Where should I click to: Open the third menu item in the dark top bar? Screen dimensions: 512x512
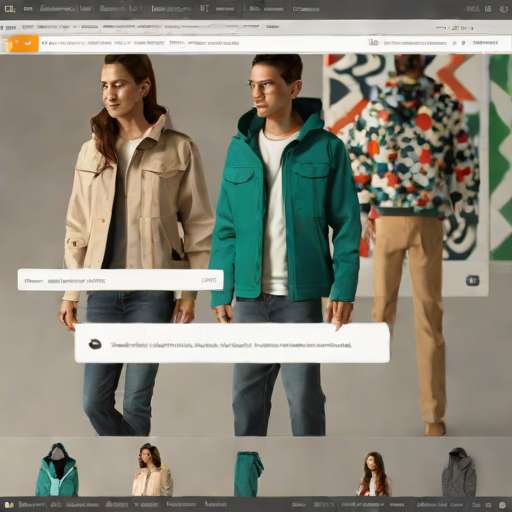122,9
